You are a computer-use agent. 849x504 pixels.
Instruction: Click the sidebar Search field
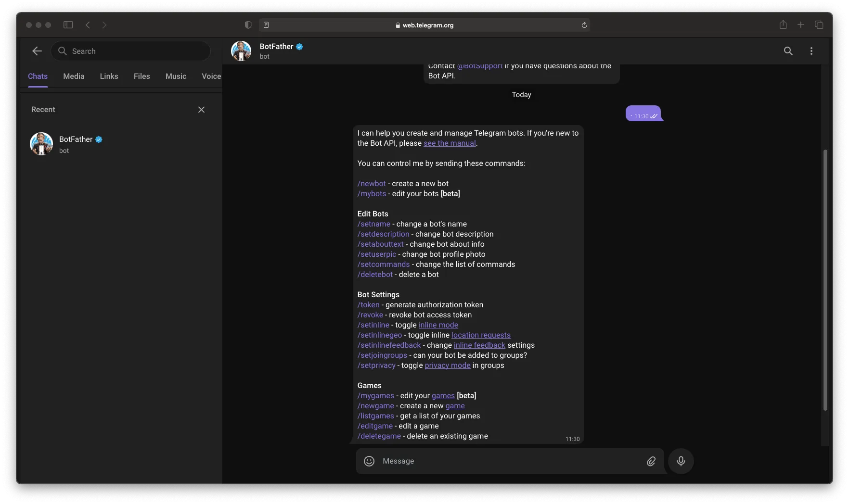(x=131, y=51)
